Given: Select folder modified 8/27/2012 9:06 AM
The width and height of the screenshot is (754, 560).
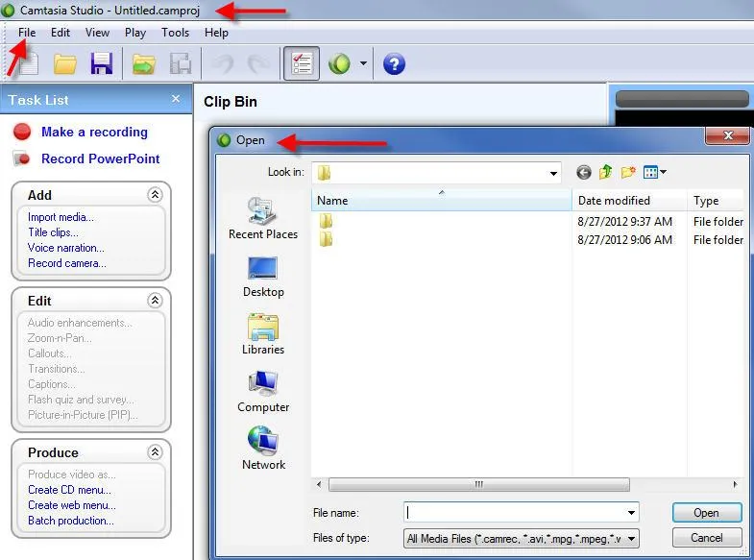Looking at the screenshot, I should click(x=527, y=239).
